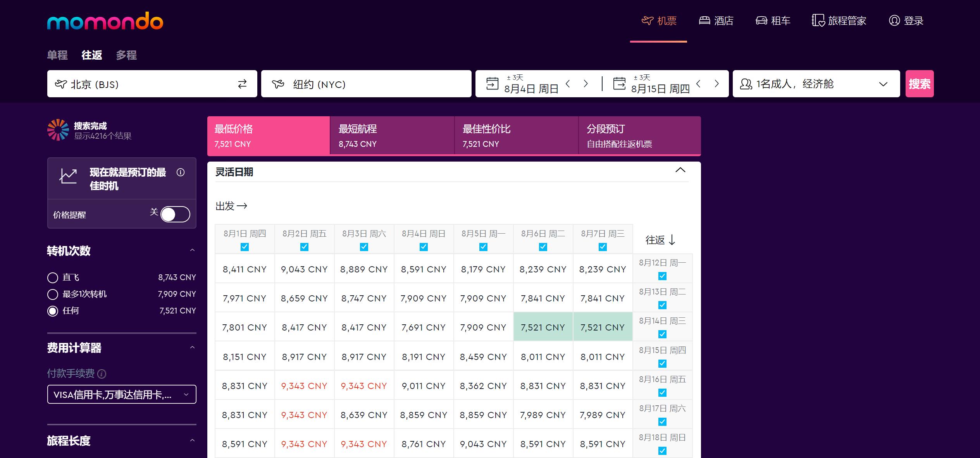Viewport: 980px width, 458px height.
Task: Click the momondo logo
Action: coord(105,21)
